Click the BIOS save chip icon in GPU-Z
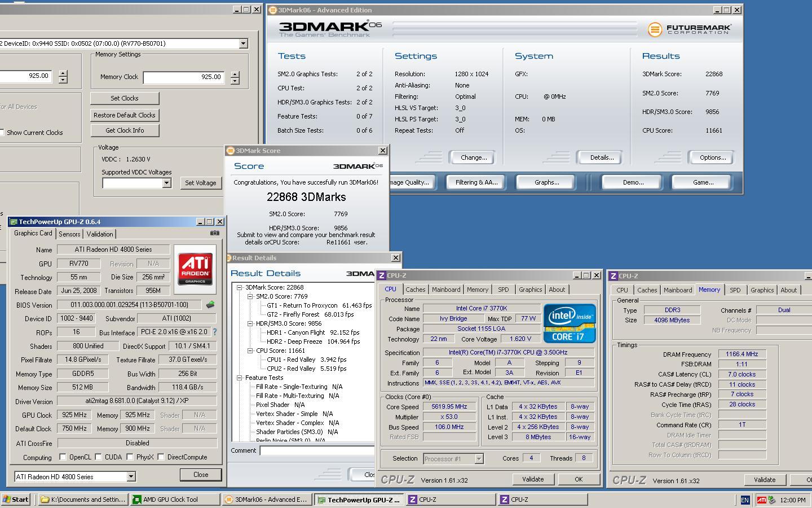 [x=210, y=305]
